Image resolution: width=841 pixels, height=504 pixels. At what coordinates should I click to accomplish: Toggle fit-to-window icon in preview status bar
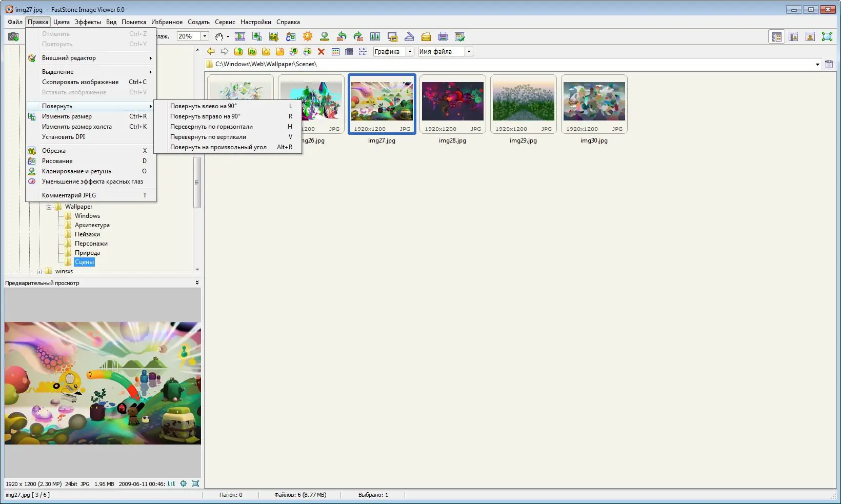click(x=184, y=483)
